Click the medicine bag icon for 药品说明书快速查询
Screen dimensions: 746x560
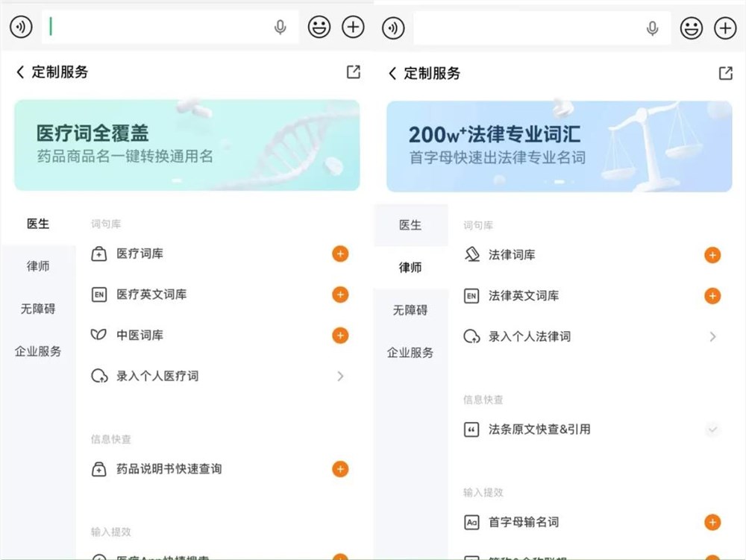tap(98, 469)
